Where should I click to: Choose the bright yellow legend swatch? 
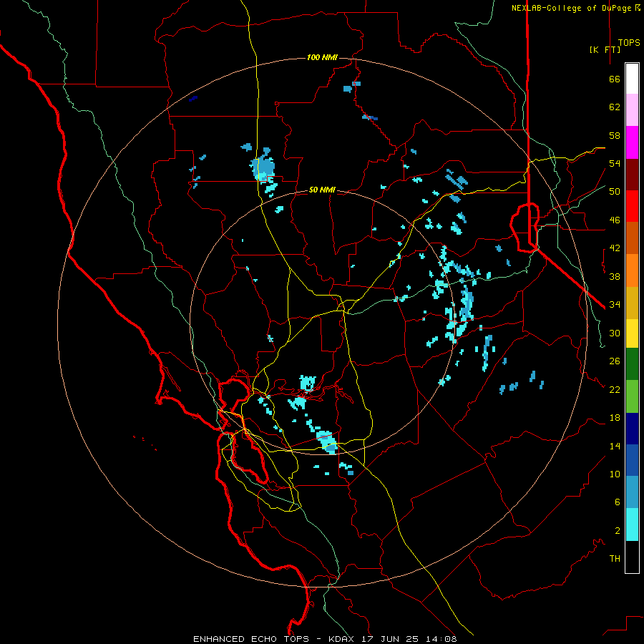[x=632, y=333]
